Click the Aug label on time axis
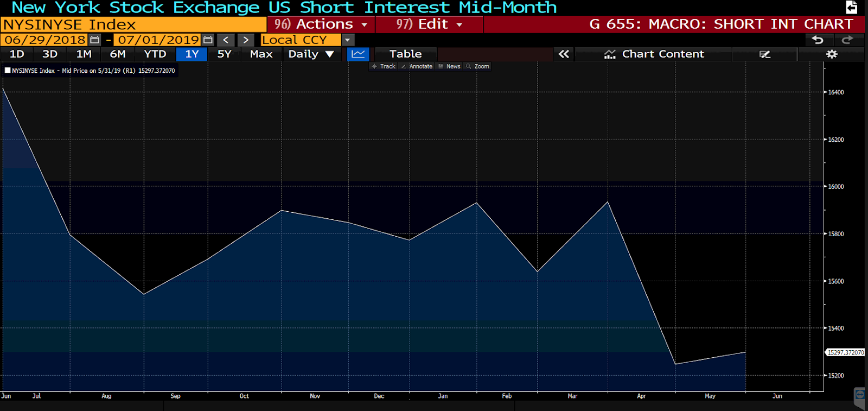Viewport: 868px width, 411px height. 106,396
